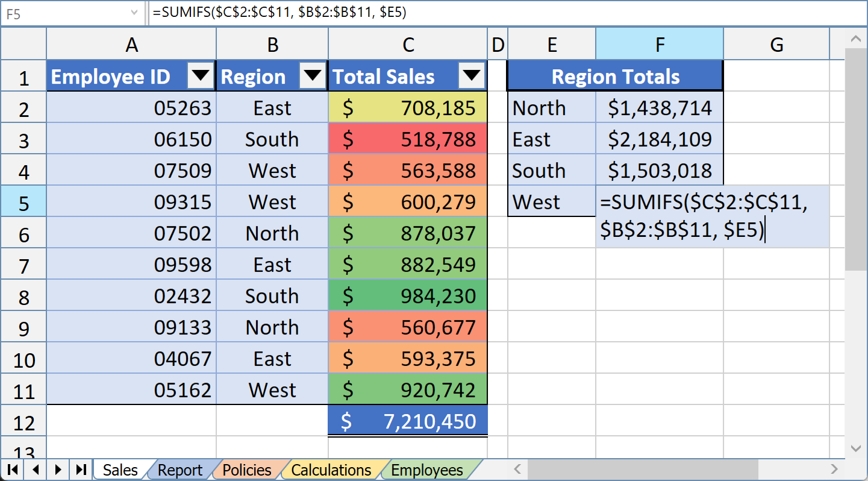Click in the formula bar input
This screenshot has height=481, width=868.
click(506, 13)
